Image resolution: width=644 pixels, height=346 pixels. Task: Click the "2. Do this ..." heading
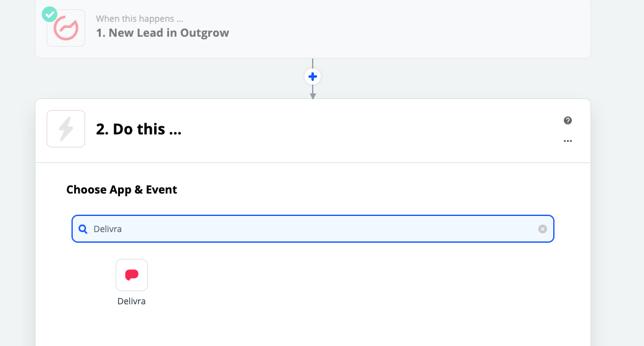(x=139, y=129)
